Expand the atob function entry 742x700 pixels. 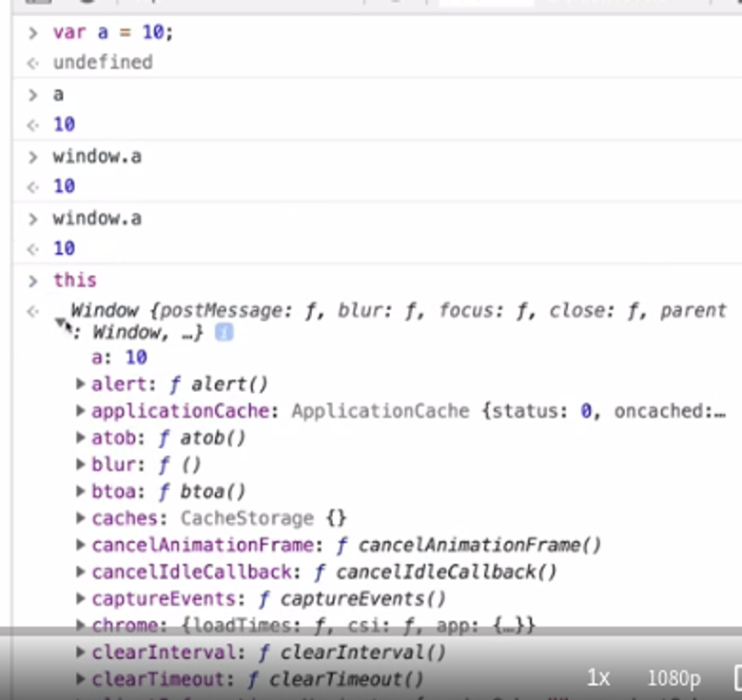[81, 437]
